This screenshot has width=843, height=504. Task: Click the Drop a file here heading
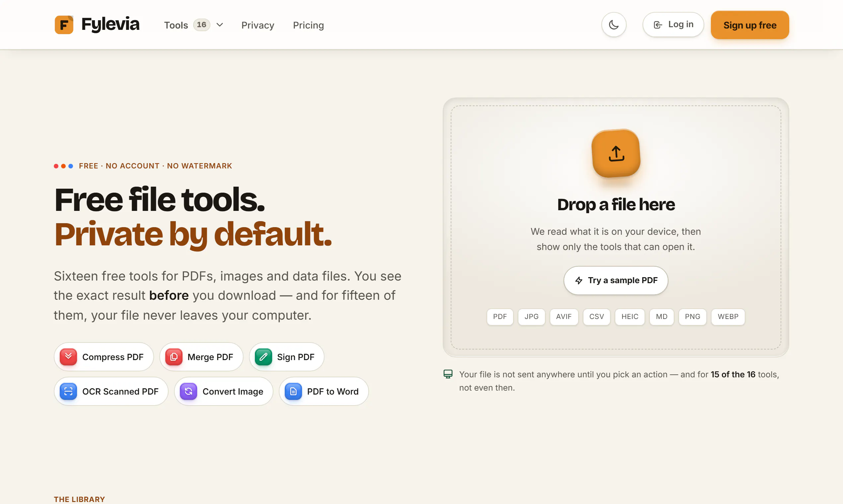pos(616,205)
